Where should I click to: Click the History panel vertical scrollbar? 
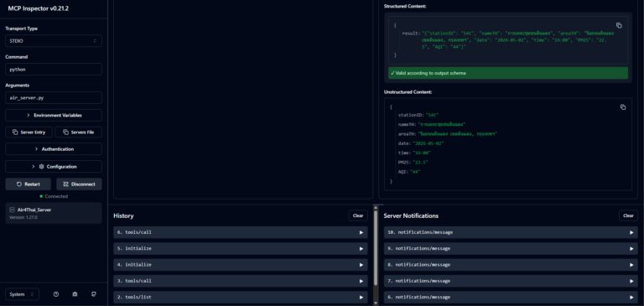click(376, 247)
